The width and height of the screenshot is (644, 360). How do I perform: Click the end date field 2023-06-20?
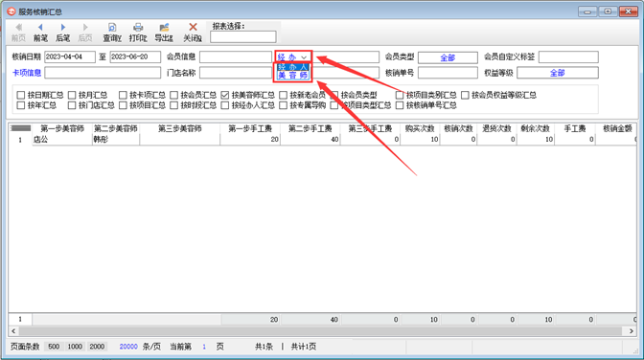pyautogui.click(x=135, y=56)
